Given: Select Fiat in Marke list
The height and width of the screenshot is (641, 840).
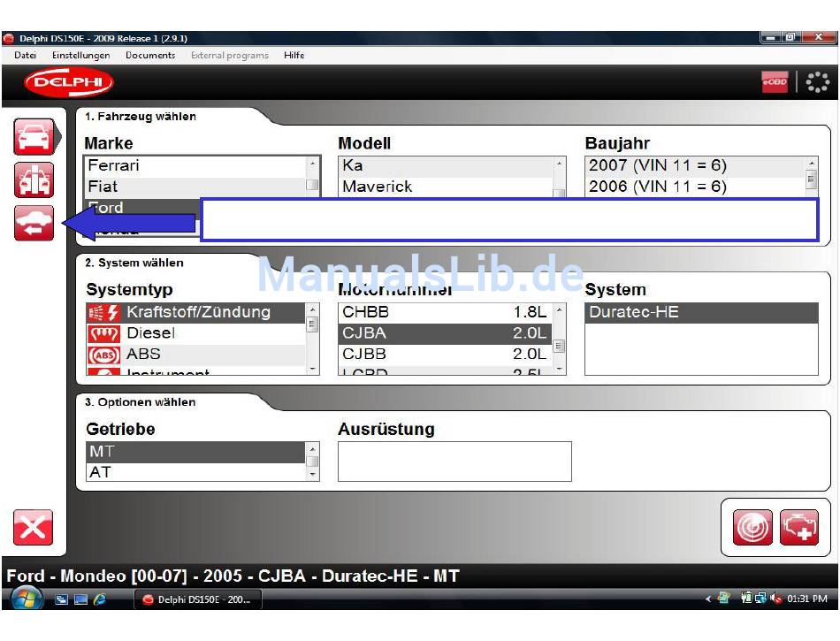Looking at the screenshot, I should tap(195, 187).
